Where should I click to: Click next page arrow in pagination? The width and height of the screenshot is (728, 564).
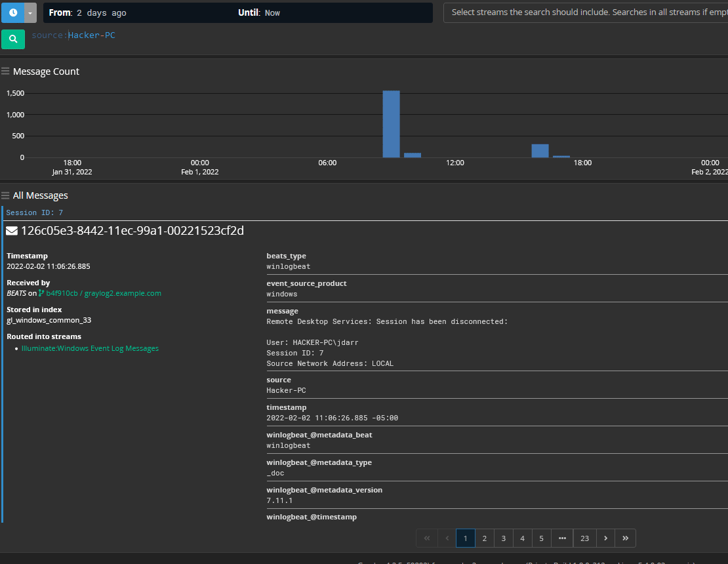click(605, 538)
